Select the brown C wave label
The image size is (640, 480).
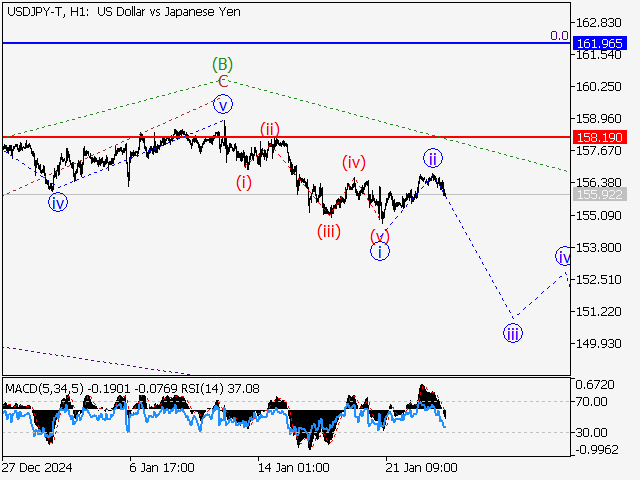click(x=223, y=81)
